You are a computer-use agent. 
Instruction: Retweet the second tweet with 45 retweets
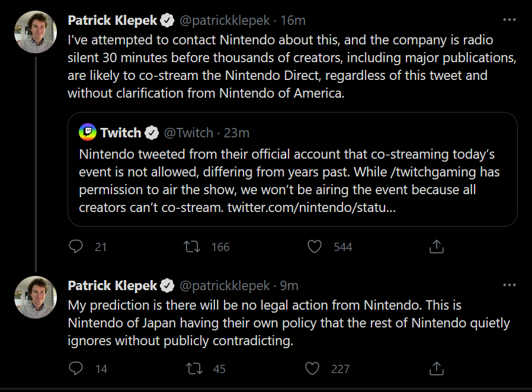193,369
